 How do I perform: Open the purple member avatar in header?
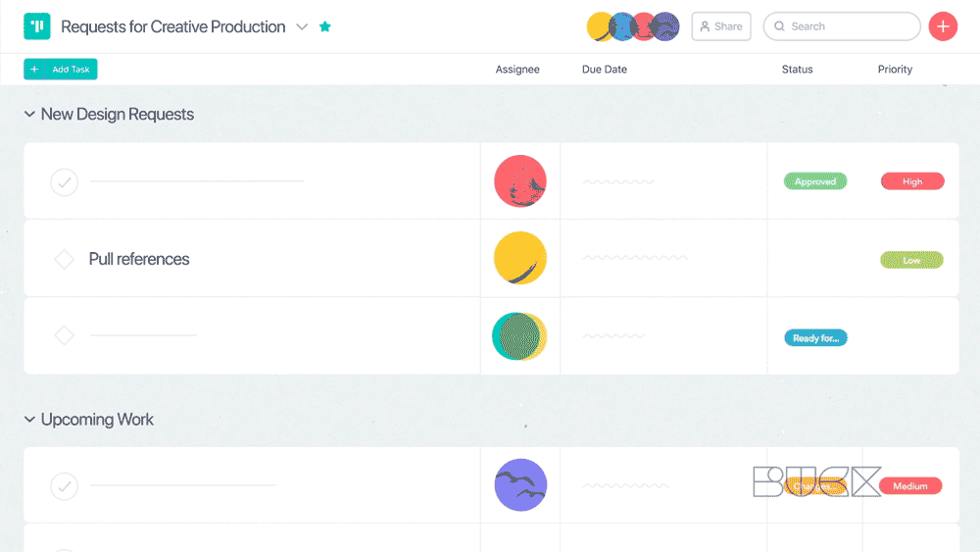(x=666, y=26)
